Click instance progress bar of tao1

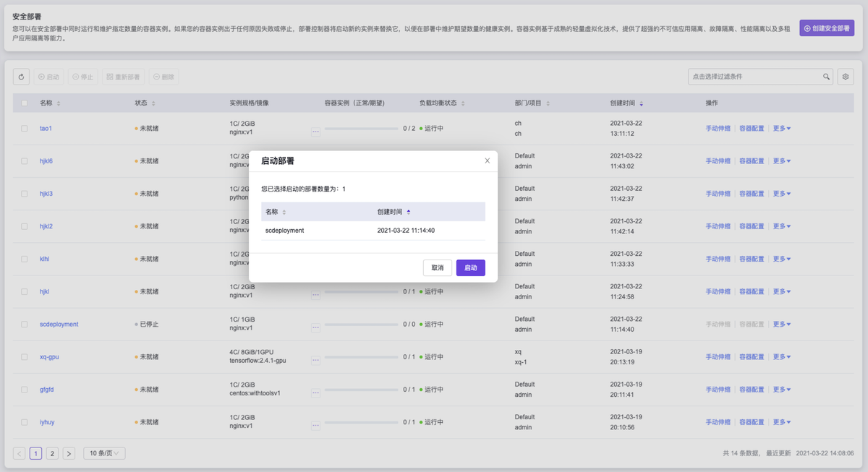pyautogui.click(x=362, y=129)
